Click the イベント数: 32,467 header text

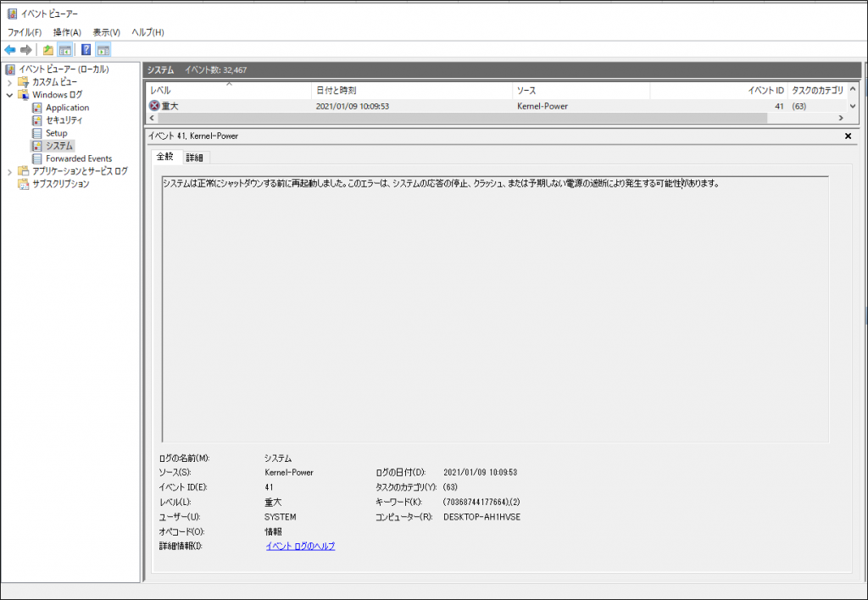[216, 69]
